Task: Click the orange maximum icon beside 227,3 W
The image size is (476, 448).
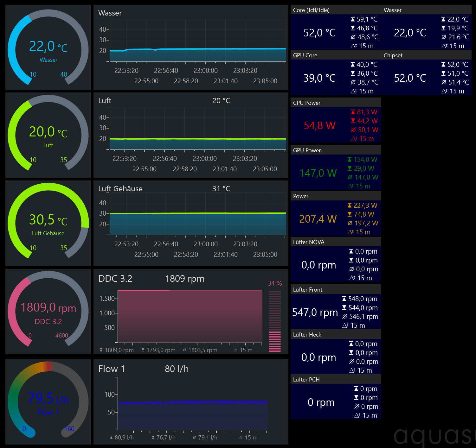Action: pyautogui.click(x=350, y=205)
